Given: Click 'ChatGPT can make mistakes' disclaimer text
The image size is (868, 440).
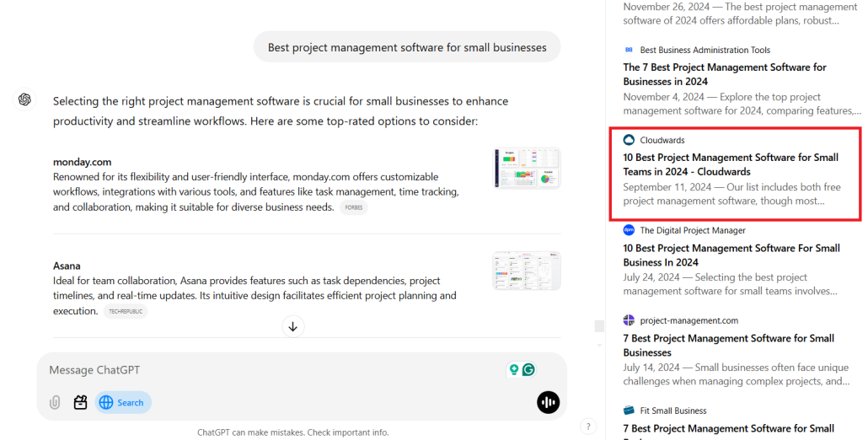Looking at the screenshot, I should pyautogui.click(x=292, y=432).
